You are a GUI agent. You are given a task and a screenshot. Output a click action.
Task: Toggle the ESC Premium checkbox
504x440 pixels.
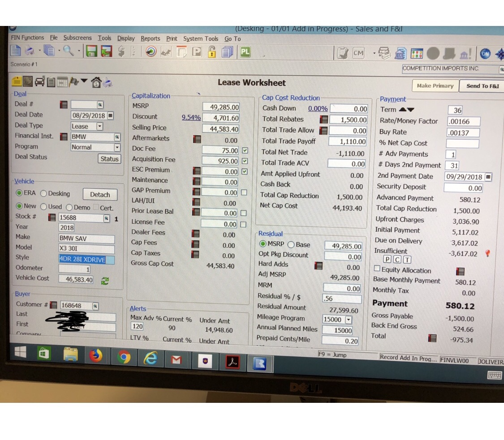click(x=245, y=171)
